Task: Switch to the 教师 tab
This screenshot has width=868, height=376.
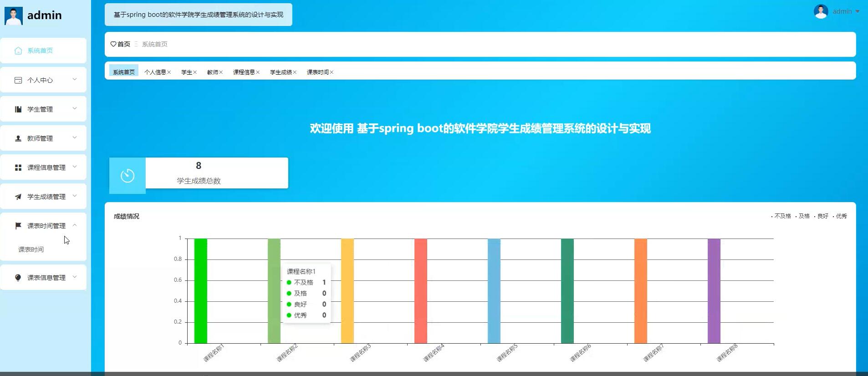Action: click(213, 72)
